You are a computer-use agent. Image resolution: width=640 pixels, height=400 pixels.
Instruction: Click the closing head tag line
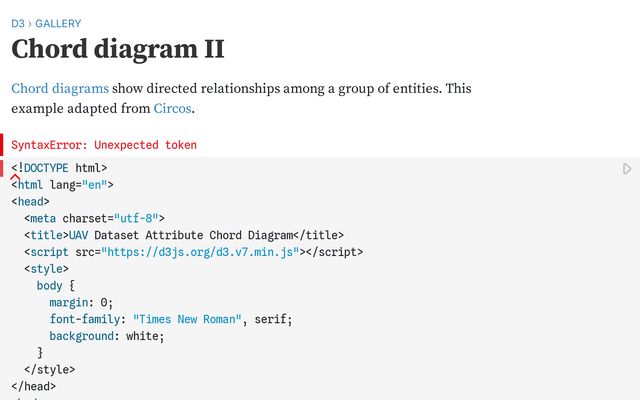pyautogui.click(x=34, y=386)
